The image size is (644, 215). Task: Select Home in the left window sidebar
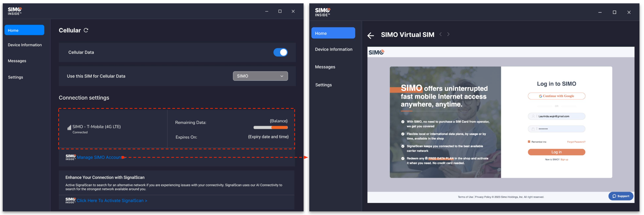[24, 30]
